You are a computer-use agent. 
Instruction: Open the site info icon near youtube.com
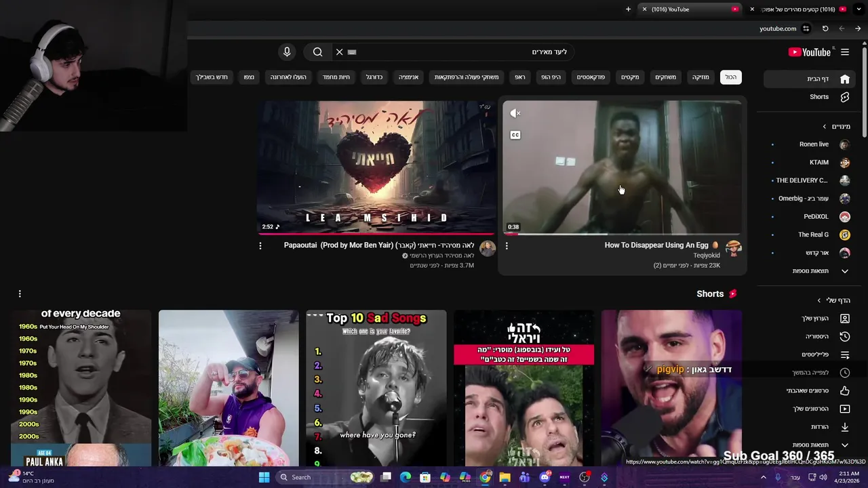coord(806,28)
